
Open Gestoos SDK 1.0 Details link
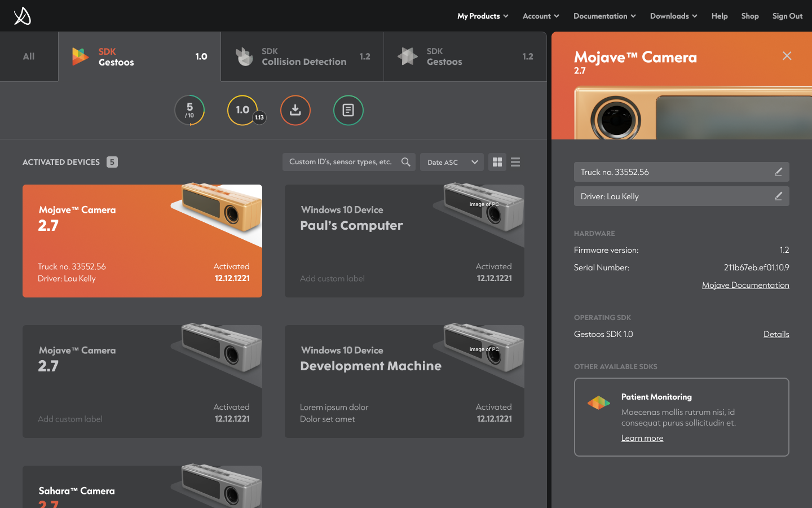point(776,334)
